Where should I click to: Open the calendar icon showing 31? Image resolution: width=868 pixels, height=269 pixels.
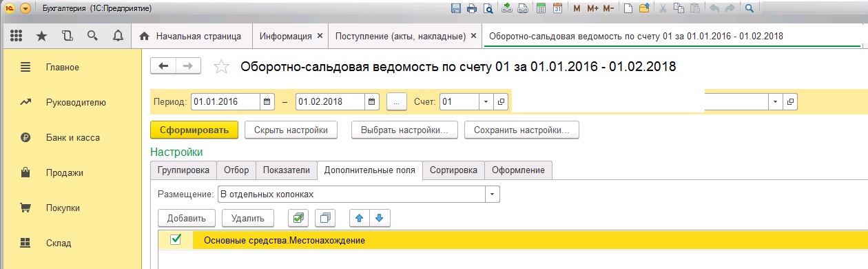558,8
